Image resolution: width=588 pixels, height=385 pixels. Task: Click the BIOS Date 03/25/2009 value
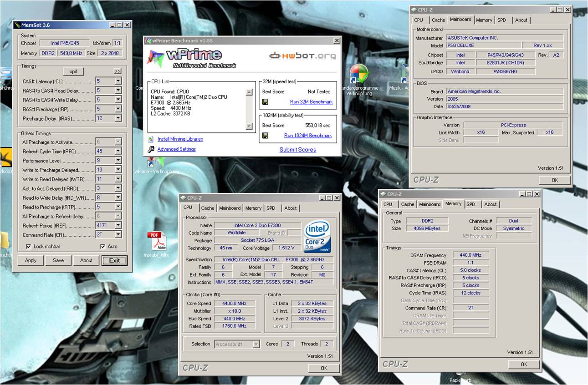(505, 106)
